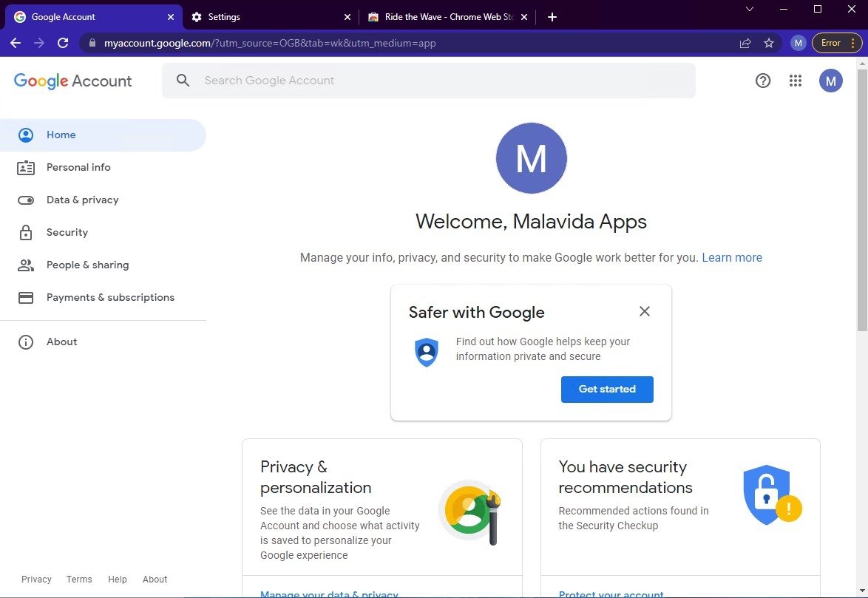
Task: Close the Google Account tab
Action: click(x=171, y=17)
